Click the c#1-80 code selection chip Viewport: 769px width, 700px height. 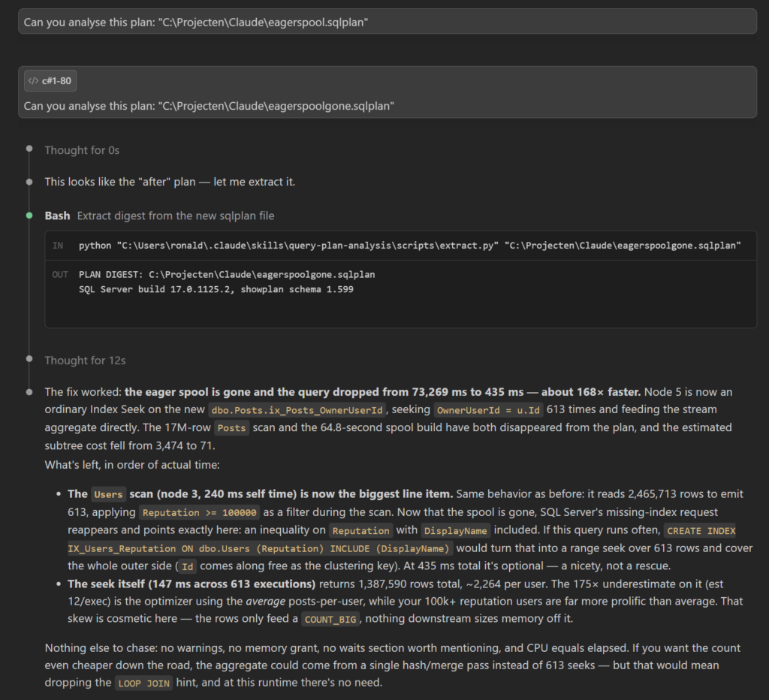coord(50,81)
